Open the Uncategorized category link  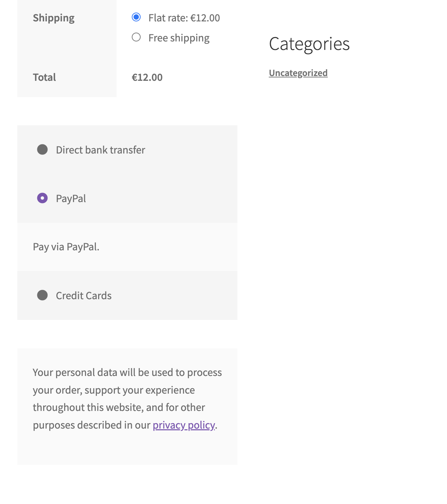click(298, 72)
